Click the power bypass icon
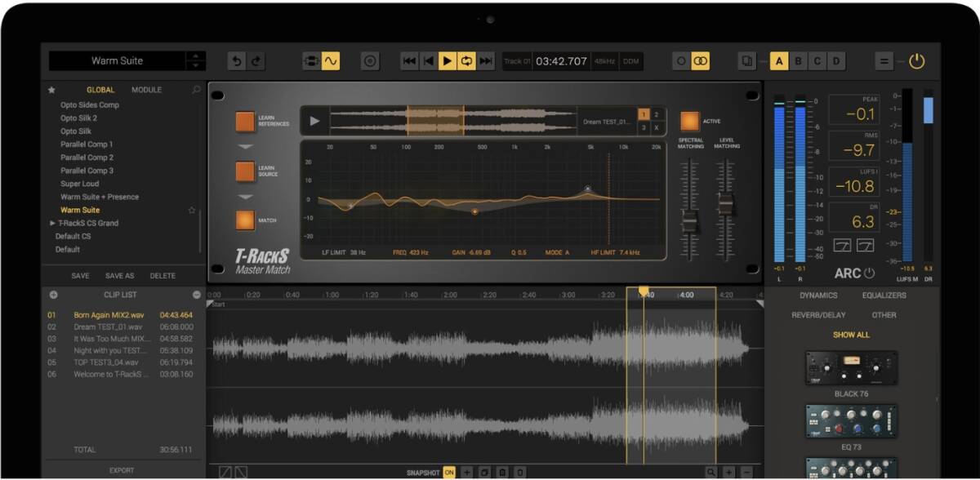Viewport: 980px width, 480px height. tap(917, 61)
